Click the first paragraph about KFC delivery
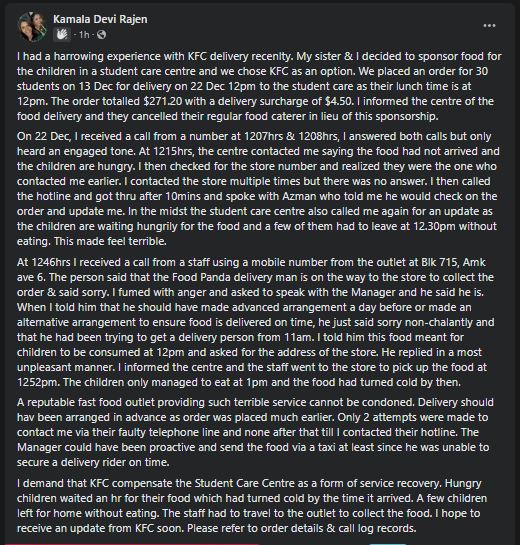Screen dimensions: 520x545 [x=259, y=86]
